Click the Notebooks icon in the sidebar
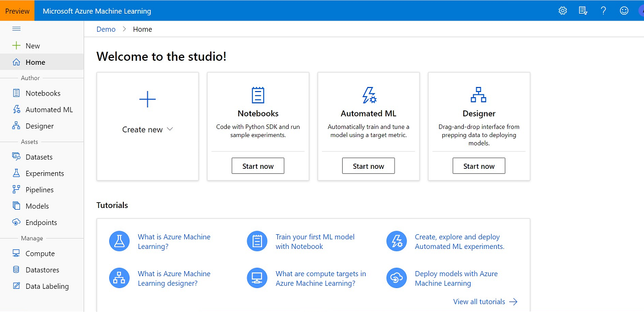The width and height of the screenshot is (644, 312). coord(16,93)
